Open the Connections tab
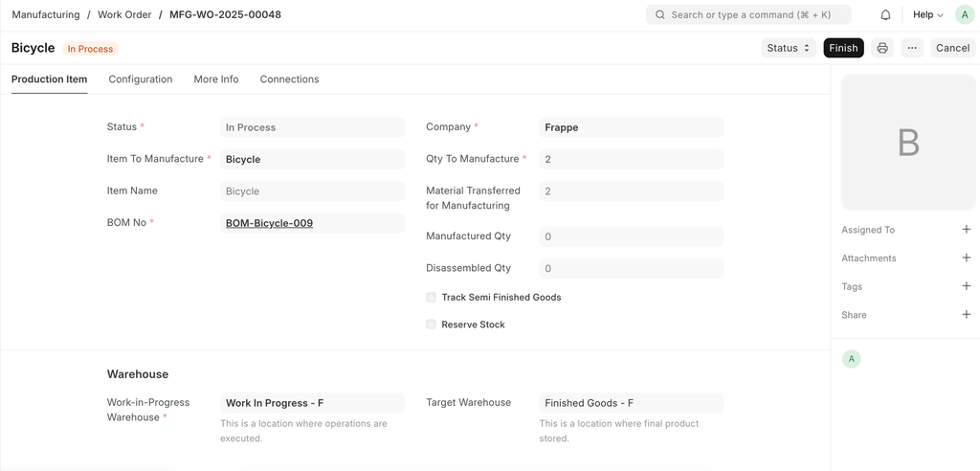 click(x=289, y=79)
